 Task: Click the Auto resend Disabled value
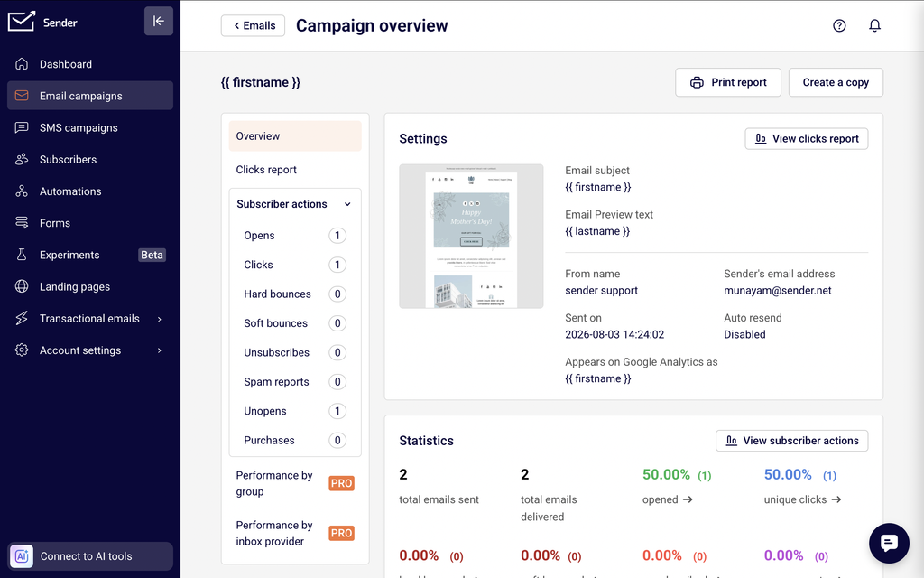(744, 334)
